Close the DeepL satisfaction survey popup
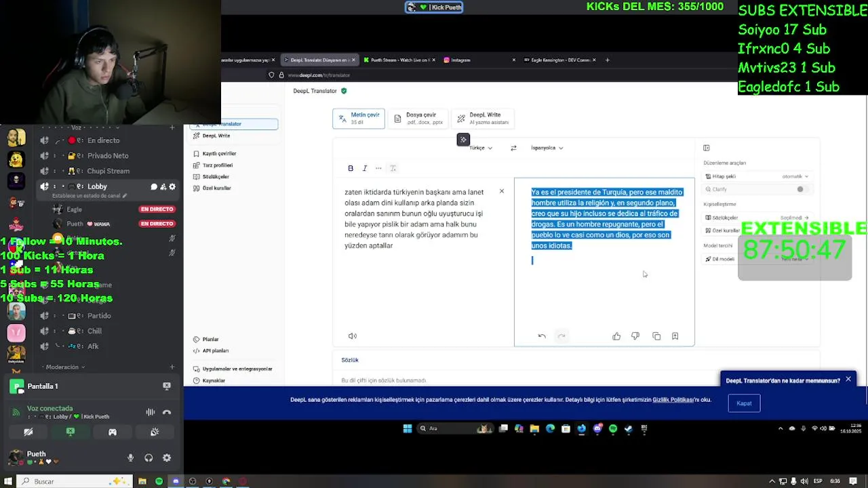The height and width of the screenshot is (488, 868). click(x=848, y=380)
